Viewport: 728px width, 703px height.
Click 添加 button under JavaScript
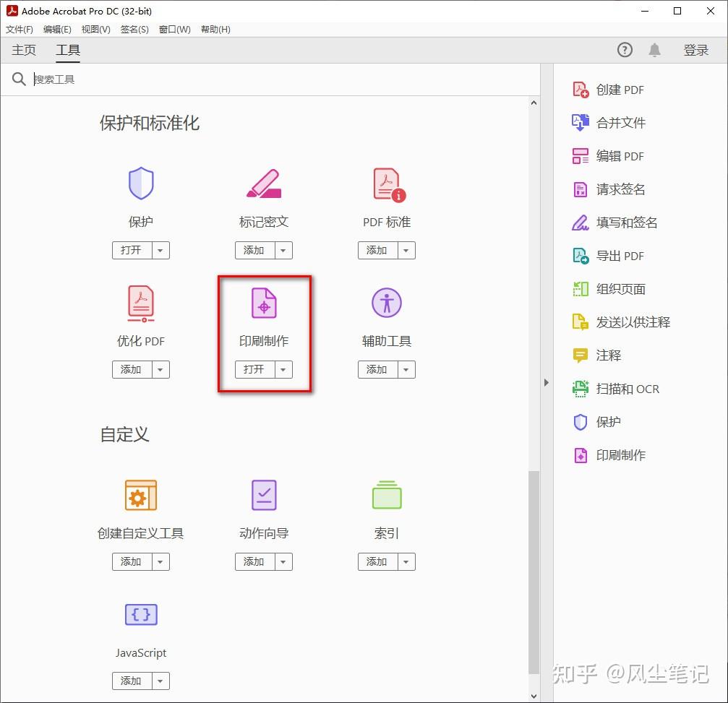[132, 681]
